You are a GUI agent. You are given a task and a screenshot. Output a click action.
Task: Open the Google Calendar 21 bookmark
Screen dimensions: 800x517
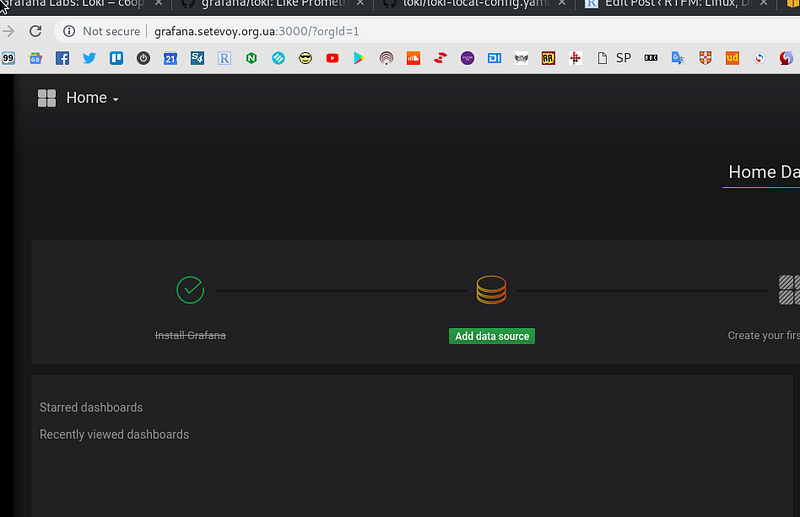(x=170, y=58)
